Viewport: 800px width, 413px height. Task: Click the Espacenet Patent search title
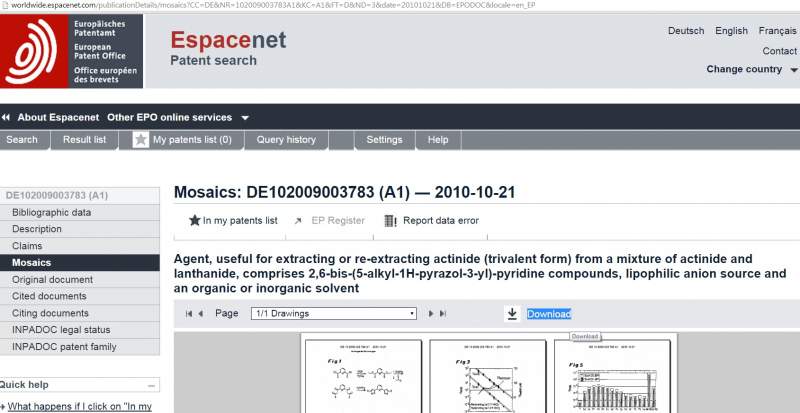(x=228, y=48)
